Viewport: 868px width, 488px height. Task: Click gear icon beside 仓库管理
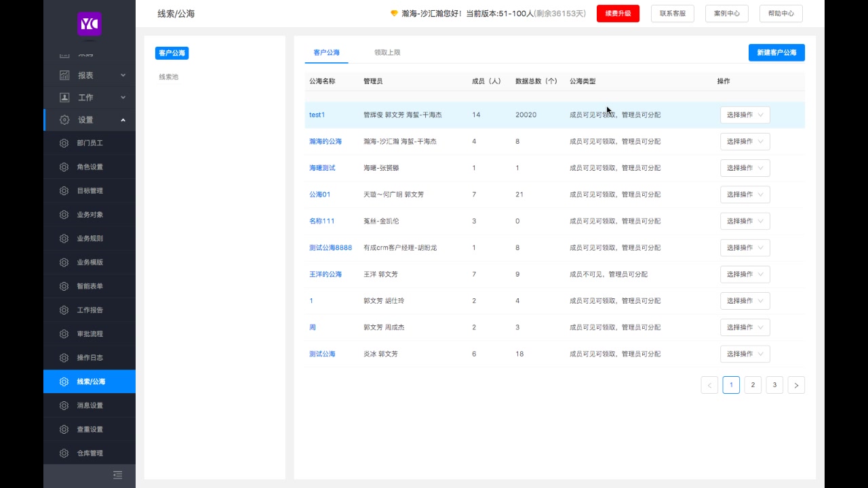(64, 453)
